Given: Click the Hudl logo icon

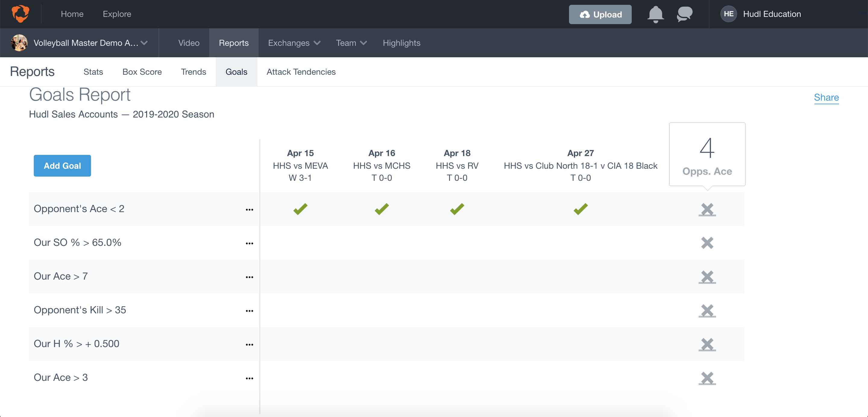Looking at the screenshot, I should click(x=20, y=14).
